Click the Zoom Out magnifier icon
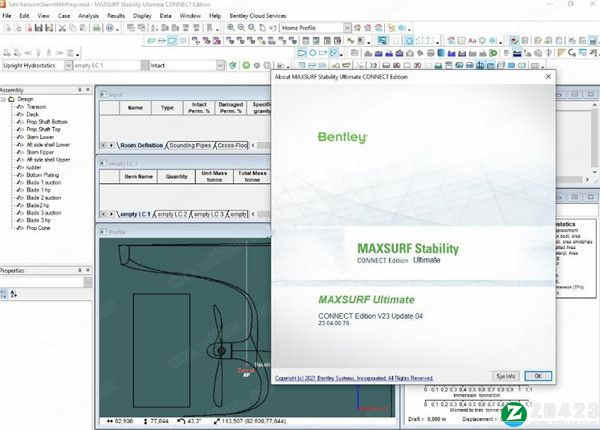600x430 pixels. [241, 28]
